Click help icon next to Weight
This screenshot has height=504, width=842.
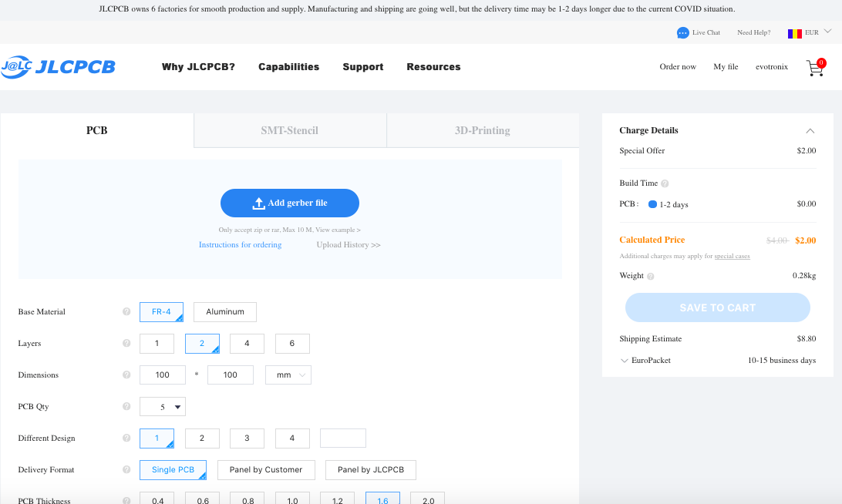(650, 277)
